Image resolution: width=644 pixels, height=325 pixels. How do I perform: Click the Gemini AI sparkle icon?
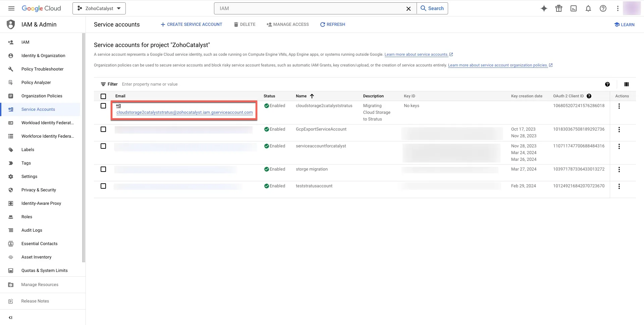pos(544,8)
